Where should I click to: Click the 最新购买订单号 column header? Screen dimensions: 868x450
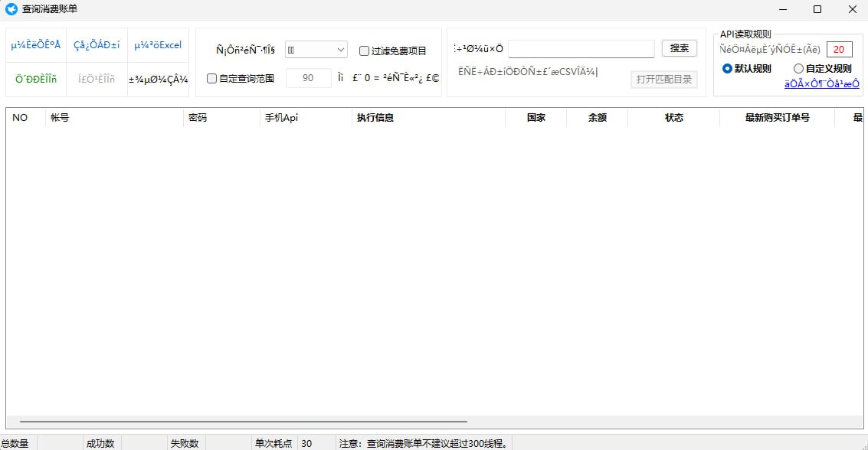(777, 118)
